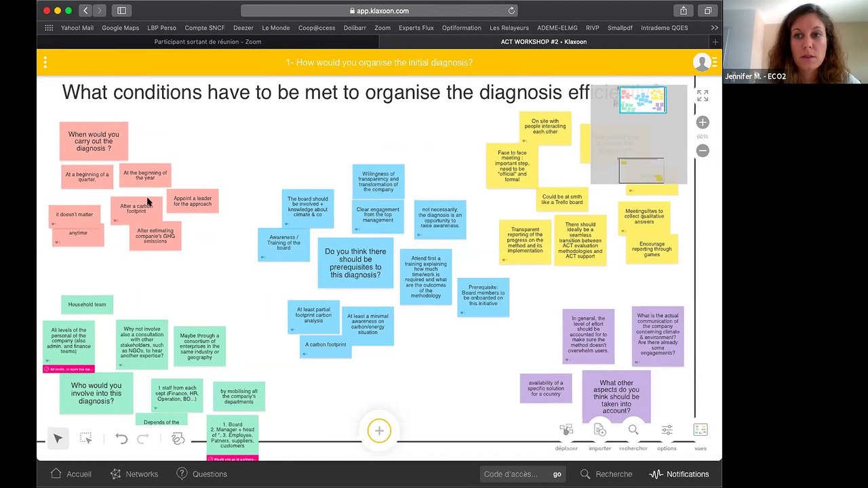868x488 pixels.
Task: Redo the last undone action
Action: click(x=142, y=439)
